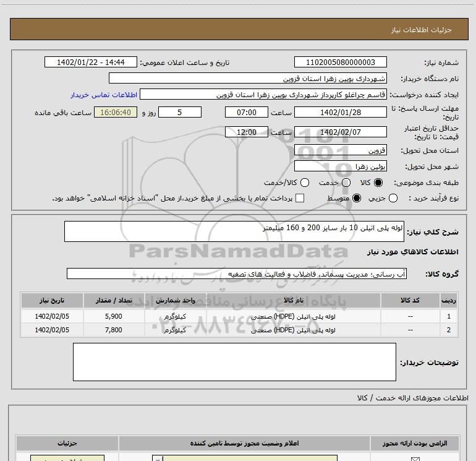
Task: Click row 2 product name لوله پلی اتیلن
Action: (x=293, y=330)
